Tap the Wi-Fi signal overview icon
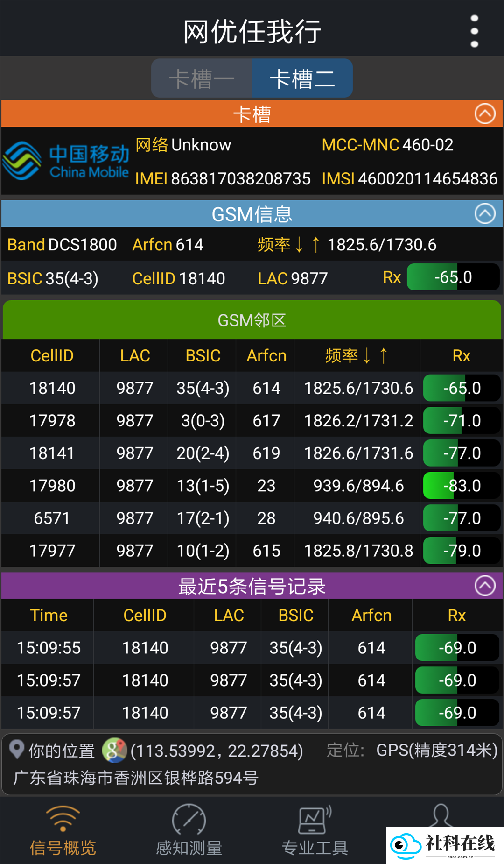Viewport: 504px width, 864px height. 63,819
